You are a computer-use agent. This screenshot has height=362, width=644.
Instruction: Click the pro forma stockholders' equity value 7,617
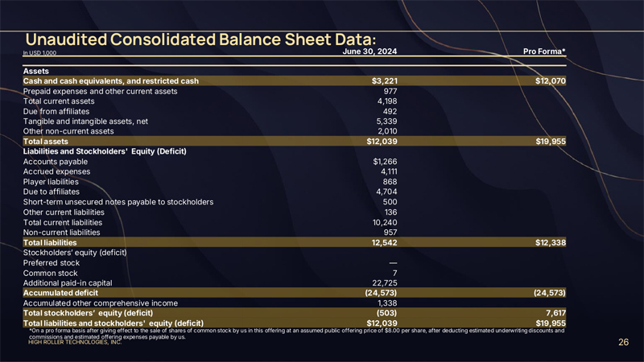click(x=553, y=313)
